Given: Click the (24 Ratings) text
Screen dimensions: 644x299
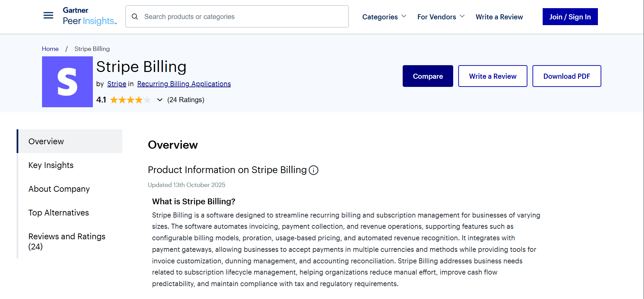Looking at the screenshot, I should (186, 100).
